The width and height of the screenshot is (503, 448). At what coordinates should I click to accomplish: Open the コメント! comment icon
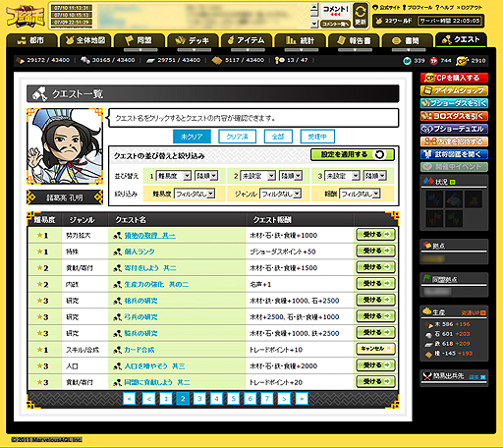tap(335, 12)
